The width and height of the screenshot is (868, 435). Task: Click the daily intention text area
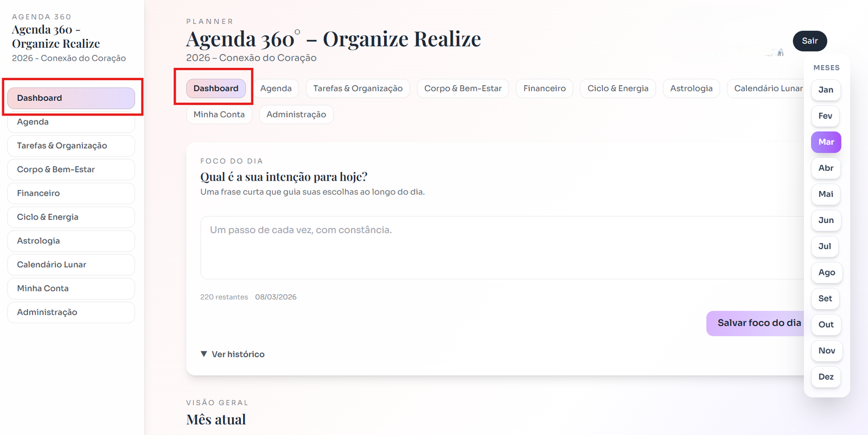502,248
